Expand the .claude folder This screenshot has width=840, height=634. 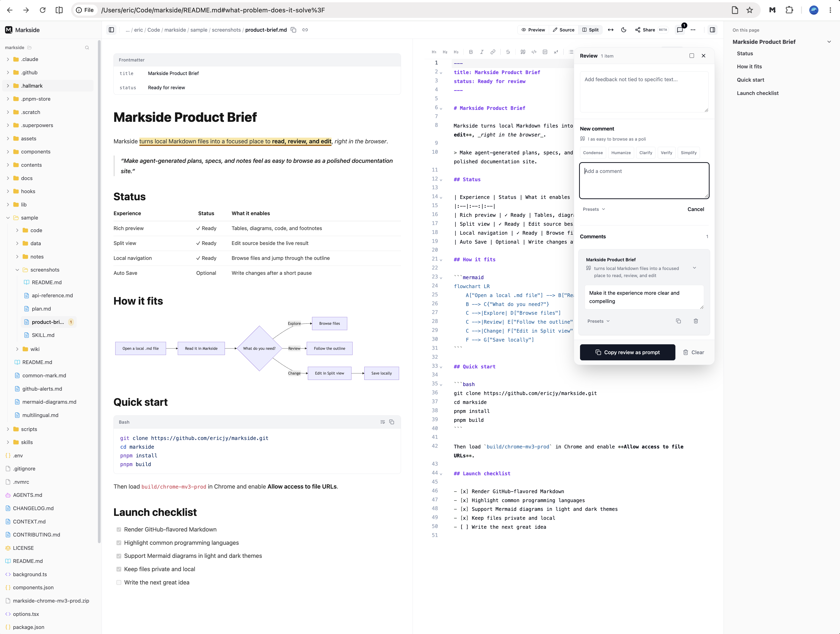point(8,59)
